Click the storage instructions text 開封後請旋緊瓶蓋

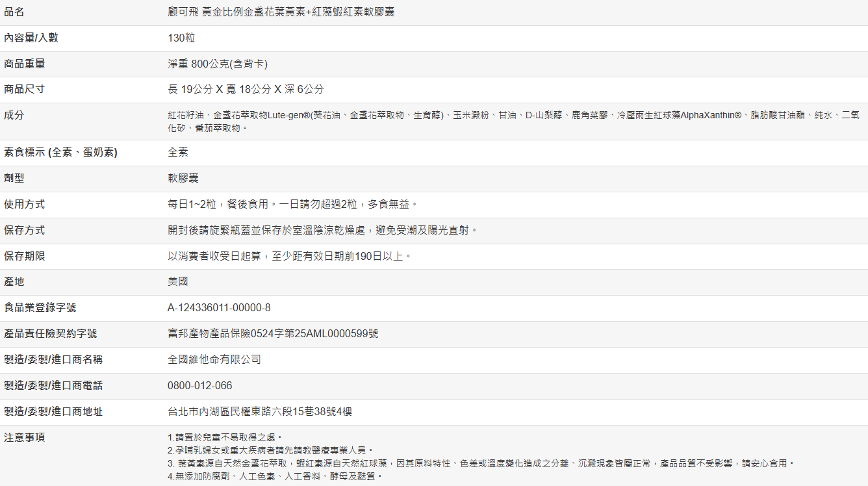point(322,230)
